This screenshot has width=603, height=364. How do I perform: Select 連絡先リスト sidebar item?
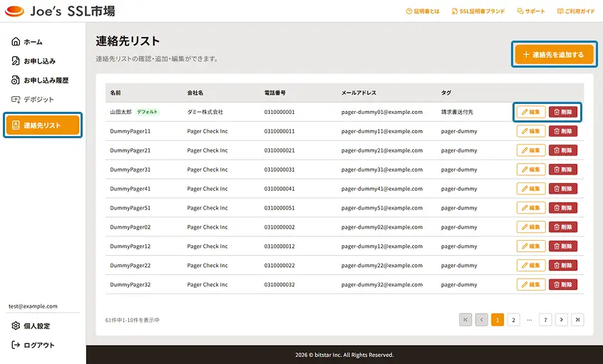tap(43, 125)
